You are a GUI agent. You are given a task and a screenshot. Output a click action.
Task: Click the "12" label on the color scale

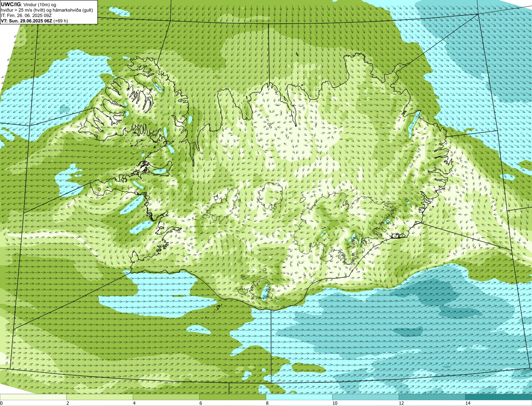tap(401, 403)
